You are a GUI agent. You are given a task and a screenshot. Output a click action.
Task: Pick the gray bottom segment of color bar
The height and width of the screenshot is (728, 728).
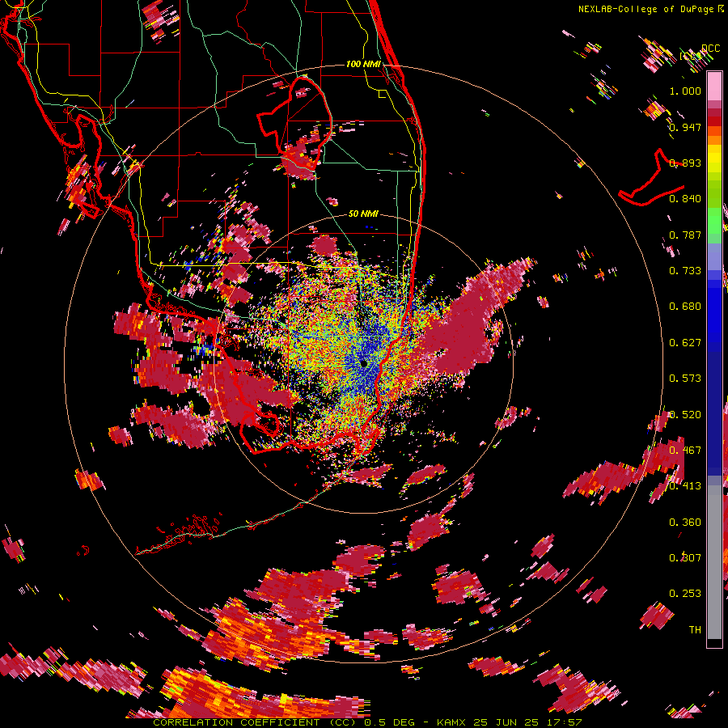[x=714, y=562]
